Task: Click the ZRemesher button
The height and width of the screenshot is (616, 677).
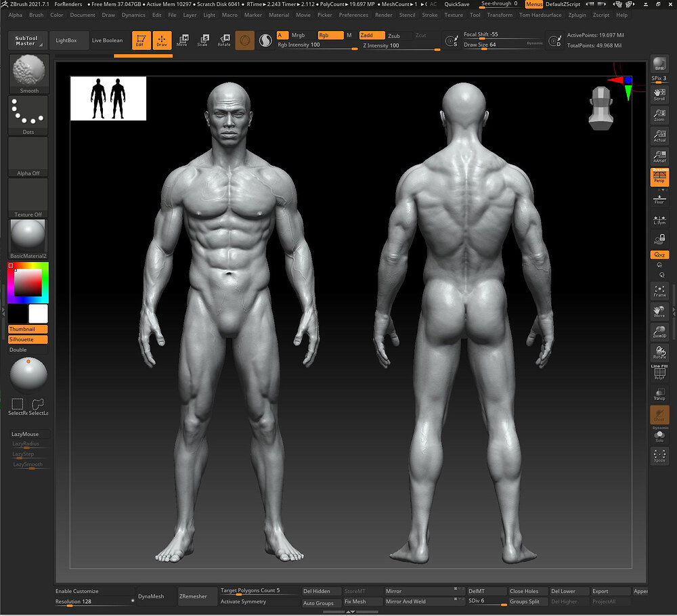Action: coord(193,596)
